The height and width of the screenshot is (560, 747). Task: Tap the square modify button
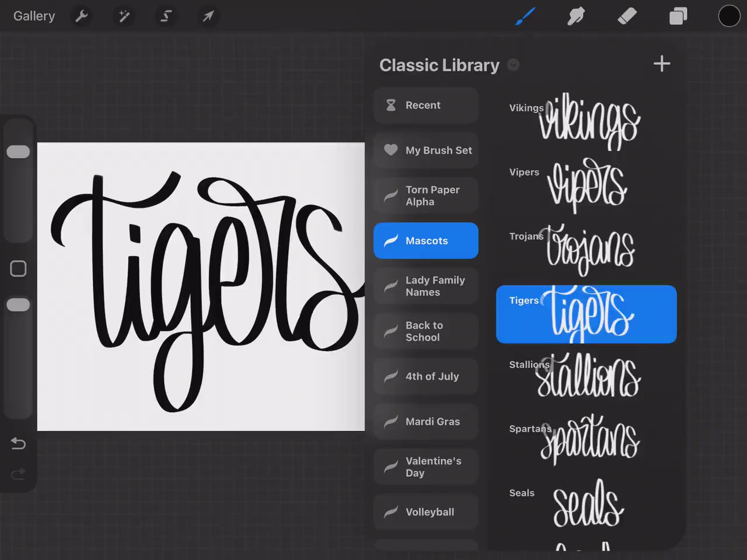coord(18,268)
